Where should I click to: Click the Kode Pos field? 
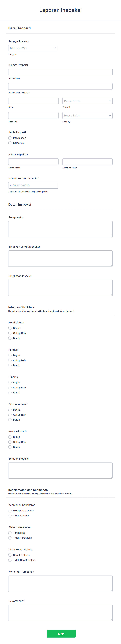coord(33,116)
